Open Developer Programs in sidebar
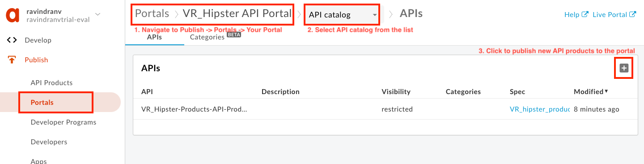Viewport: 644px width, 164px height. [x=64, y=122]
